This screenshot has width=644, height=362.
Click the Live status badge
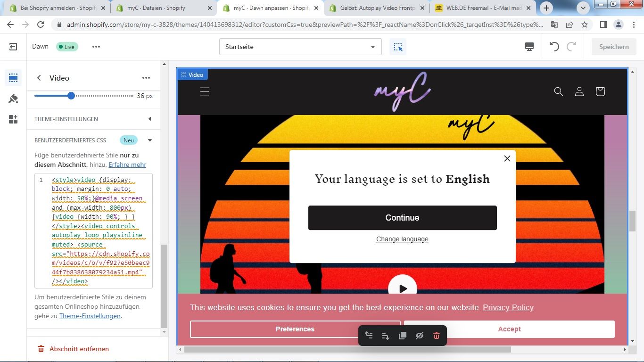pos(67,47)
